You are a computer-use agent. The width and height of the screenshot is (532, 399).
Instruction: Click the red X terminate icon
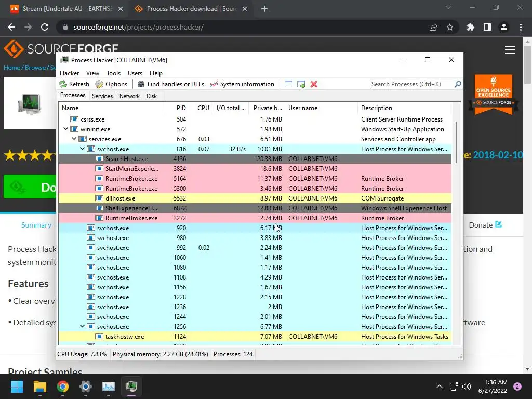coord(314,84)
